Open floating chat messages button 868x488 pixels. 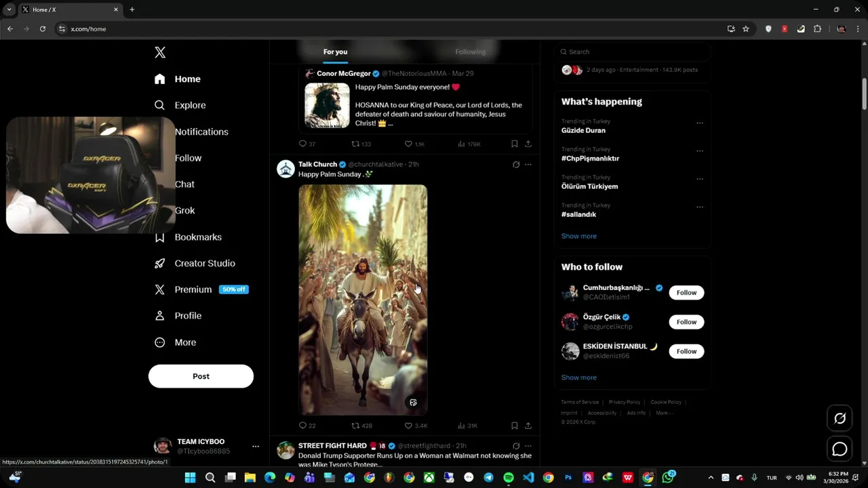[x=840, y=449]
